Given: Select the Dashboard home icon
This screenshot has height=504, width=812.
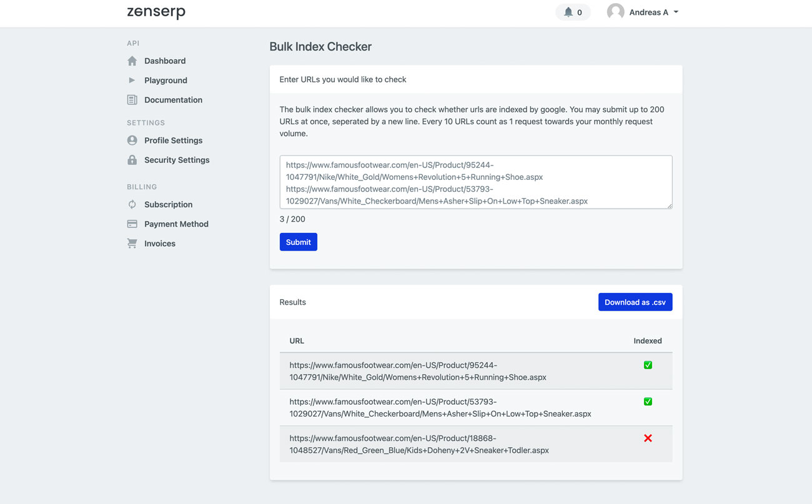Looking at the screenshot, I should coord(132,61).
